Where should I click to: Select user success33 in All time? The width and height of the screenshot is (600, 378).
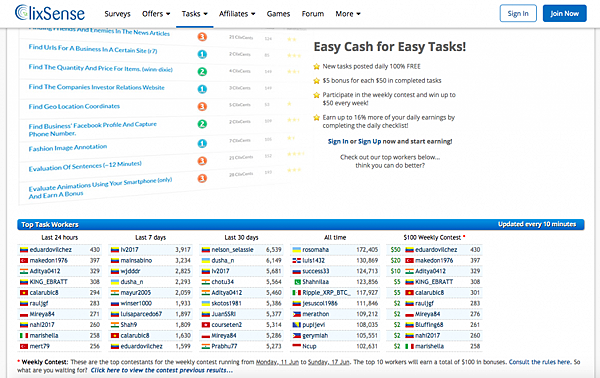(x=316, y=271)
